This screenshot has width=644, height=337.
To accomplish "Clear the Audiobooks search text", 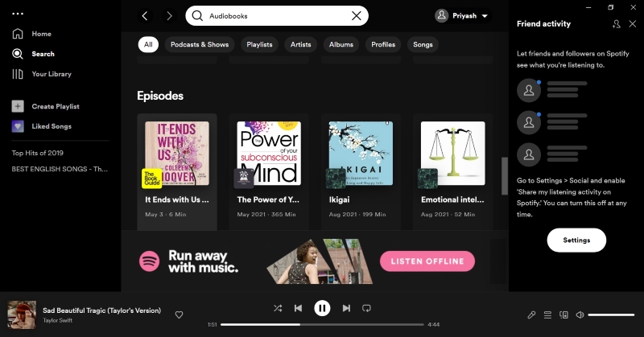I will click(x=356, y=16).
